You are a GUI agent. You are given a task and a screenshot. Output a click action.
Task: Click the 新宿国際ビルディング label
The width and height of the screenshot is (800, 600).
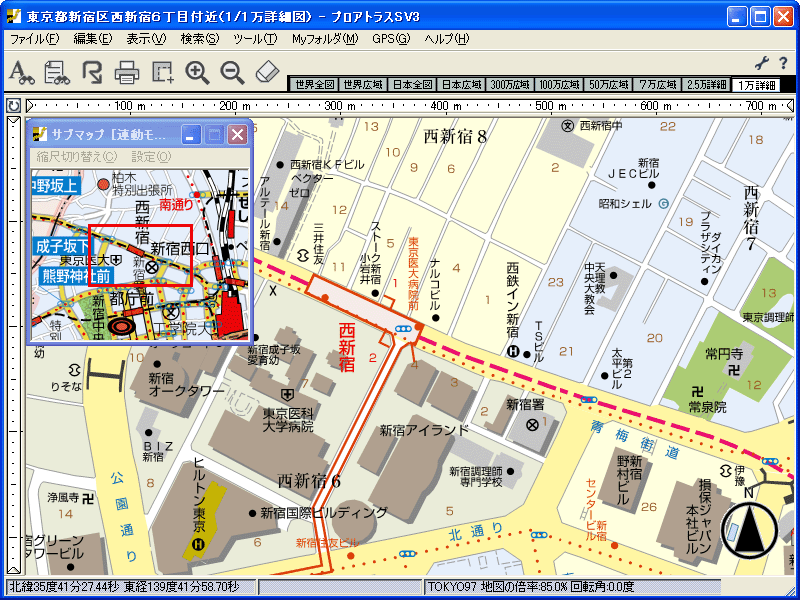pos(324,512)
